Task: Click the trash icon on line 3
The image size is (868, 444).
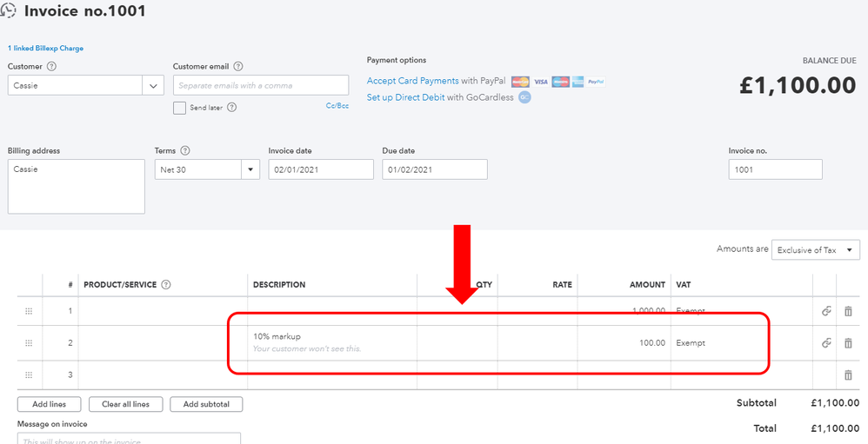Action: pyautogui.click(x=848, y=374)
